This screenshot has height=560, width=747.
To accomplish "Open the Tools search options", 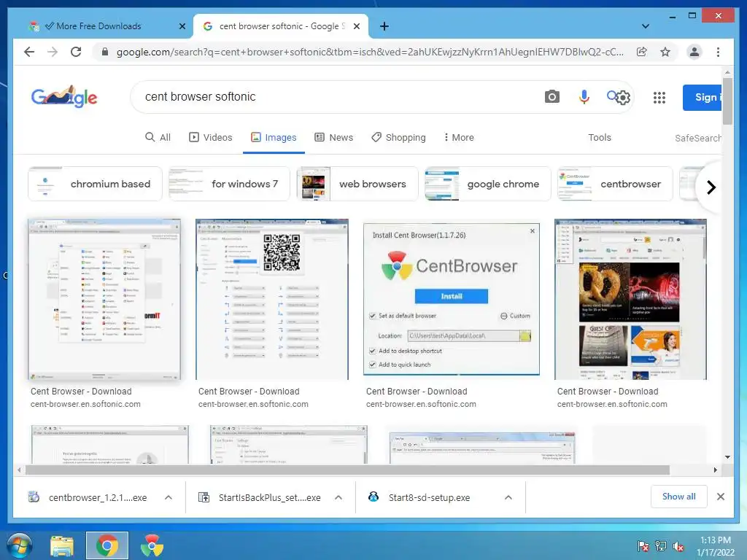I will click(x=600, y=137).
